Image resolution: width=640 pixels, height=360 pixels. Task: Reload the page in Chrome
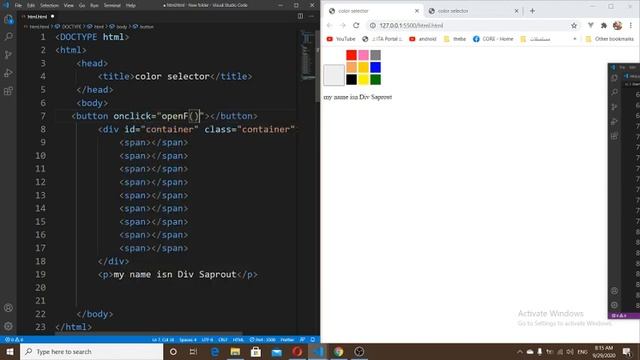point(356,25)
